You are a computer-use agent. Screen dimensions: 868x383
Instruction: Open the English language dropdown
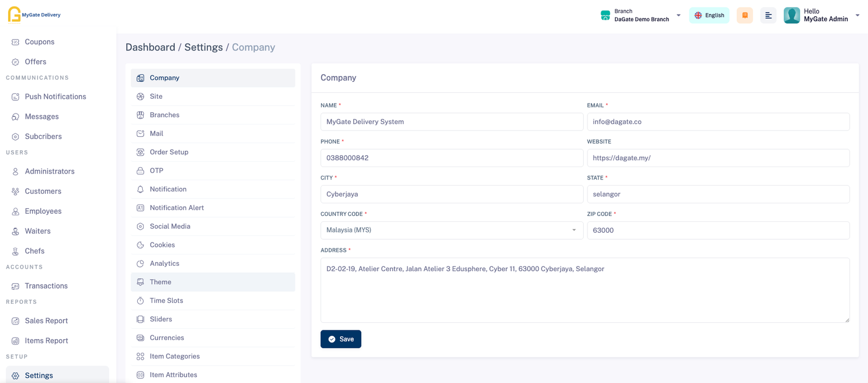click(x=709, y=15)
